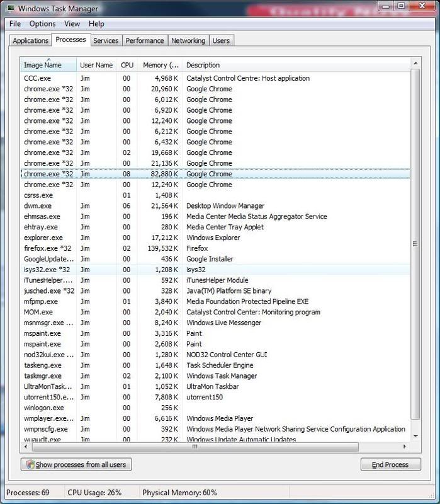Sort by Image Name column header
Screen dimensions: 440x504
[48, 65]
